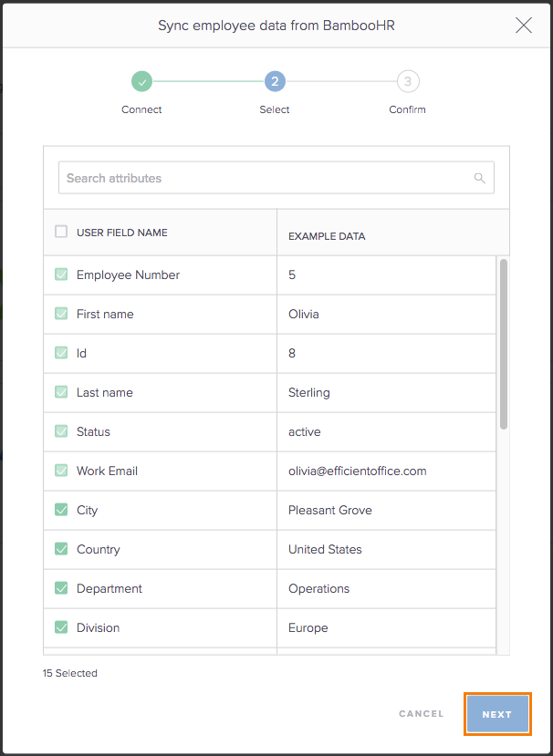Toggle the Id checkbox

pos(61,353)
